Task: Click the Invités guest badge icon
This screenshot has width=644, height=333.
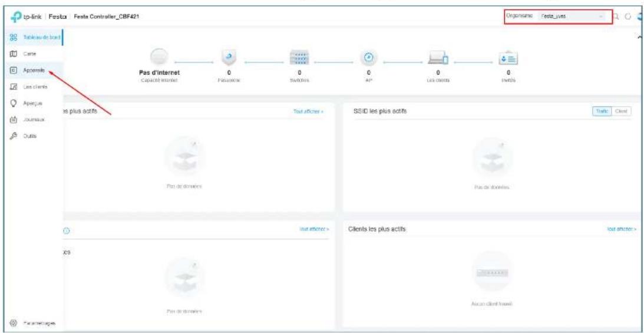Action: pos(508,58)
